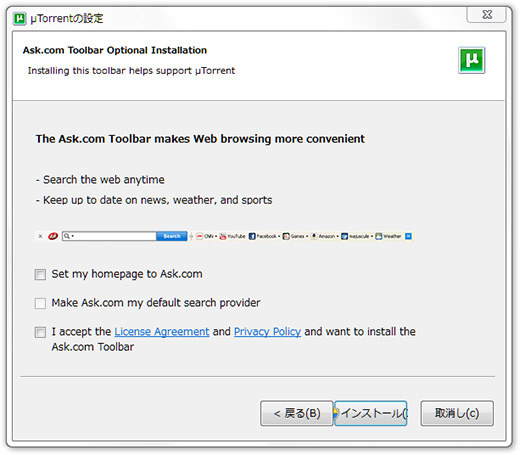Image resolution: width=520 pixels, height=455 pixels.
Task: Click the Amazon icon in toolbar preview
Action: [314, 236]
